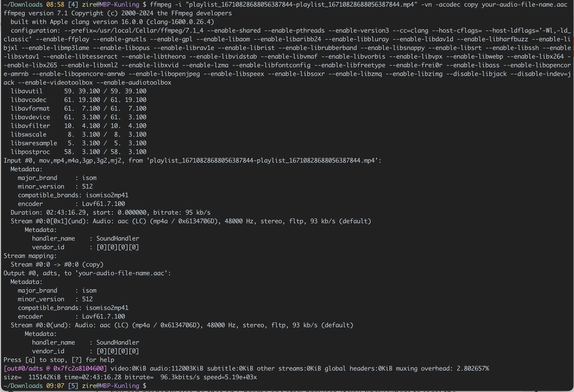Click the libavcodec version line

(x=78, y=100)
